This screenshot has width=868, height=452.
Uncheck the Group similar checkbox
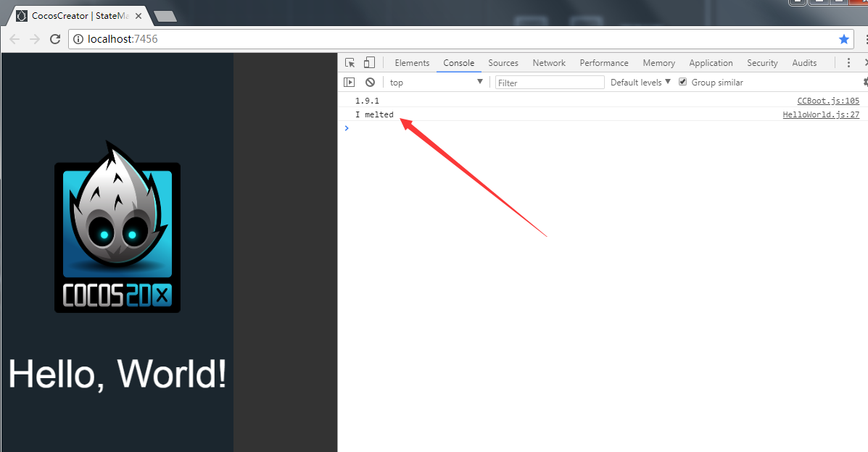point(682,82)
